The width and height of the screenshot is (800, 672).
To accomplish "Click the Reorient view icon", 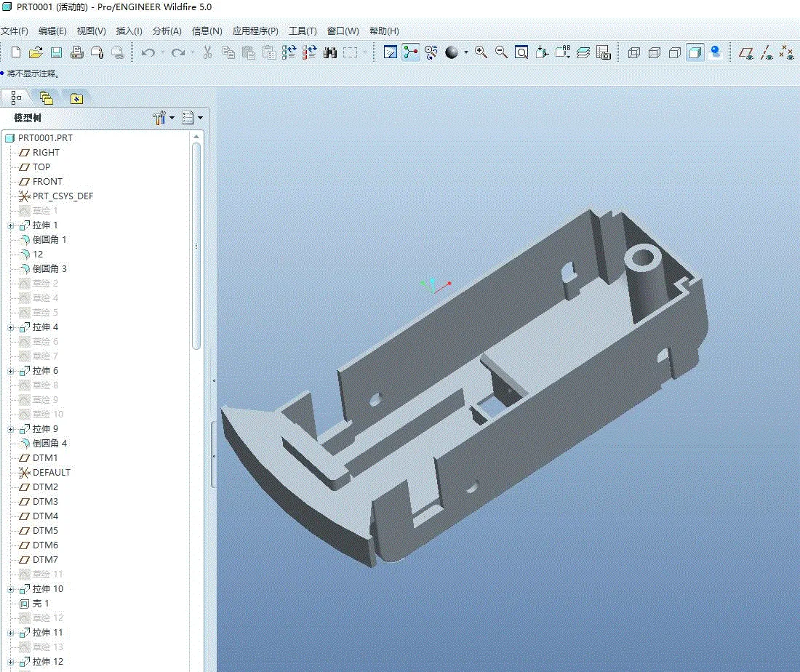I will [x=542, y=52].
